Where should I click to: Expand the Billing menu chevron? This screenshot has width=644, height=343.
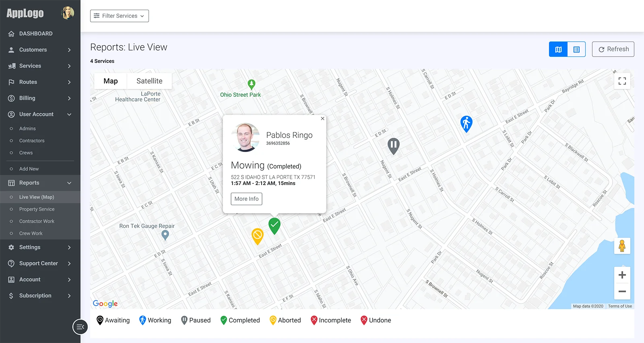[x=69, y=98]
